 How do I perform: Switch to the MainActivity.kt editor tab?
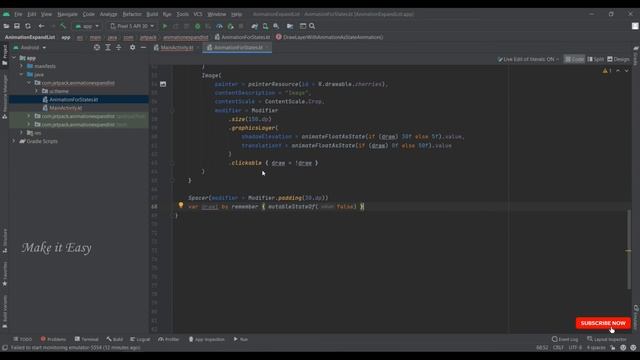click(x=177, y=48)
